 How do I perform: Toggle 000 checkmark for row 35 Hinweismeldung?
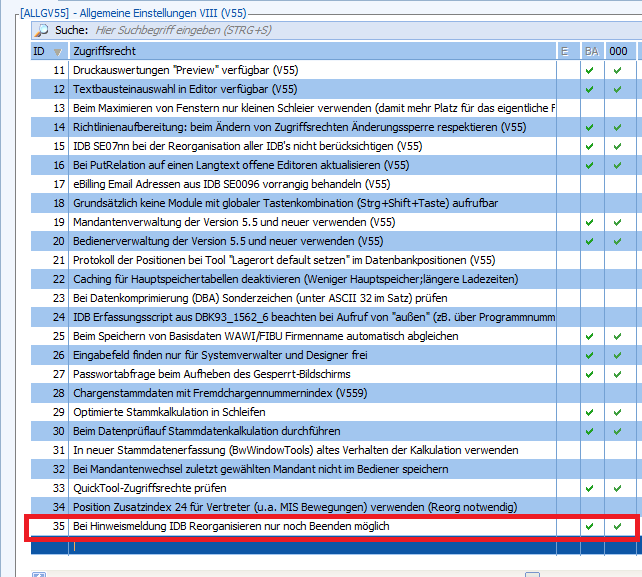(618, 526)
